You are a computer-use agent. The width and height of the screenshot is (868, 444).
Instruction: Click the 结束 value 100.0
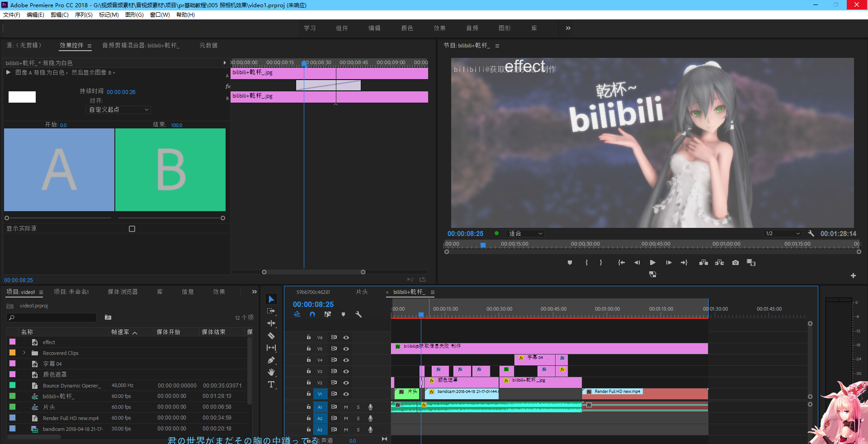tap(177, 125)
